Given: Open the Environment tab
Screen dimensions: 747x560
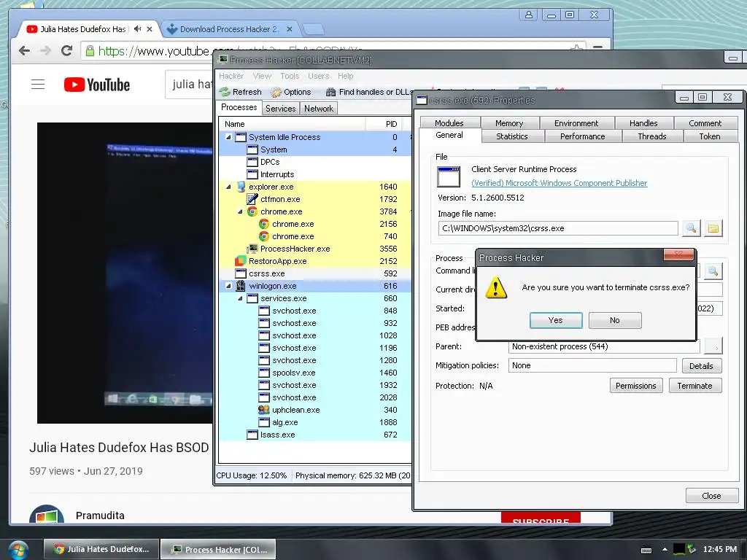Looking at the screenshot, I should click(x=576, y=122).
